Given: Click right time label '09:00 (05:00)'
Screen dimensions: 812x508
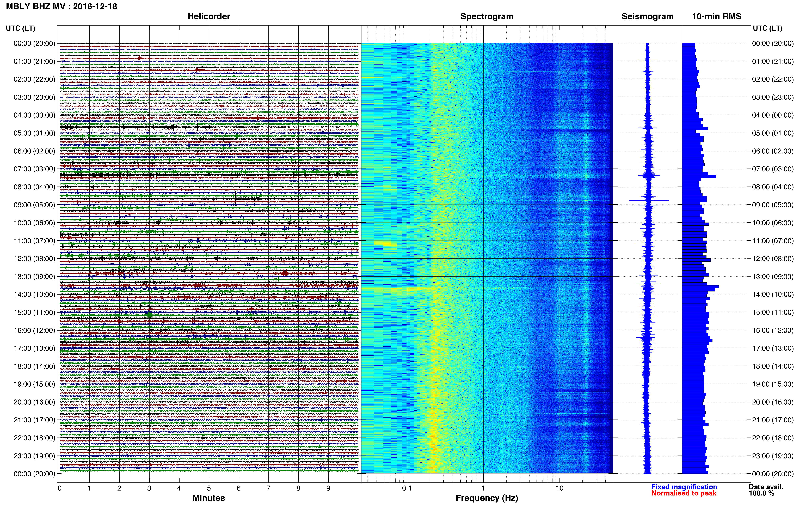Looking at the screenshot, I should (773, 205).
